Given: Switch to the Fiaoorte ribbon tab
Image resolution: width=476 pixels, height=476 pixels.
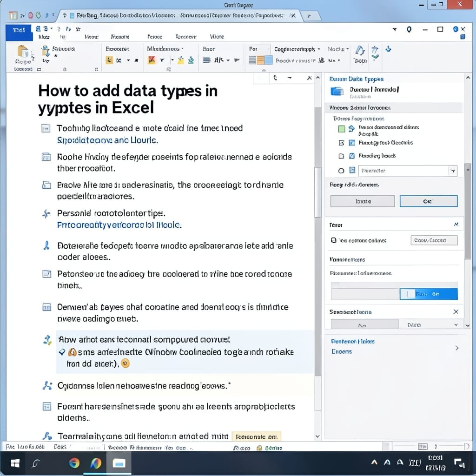Looking at the screenshot, I should tap(120, 37).
